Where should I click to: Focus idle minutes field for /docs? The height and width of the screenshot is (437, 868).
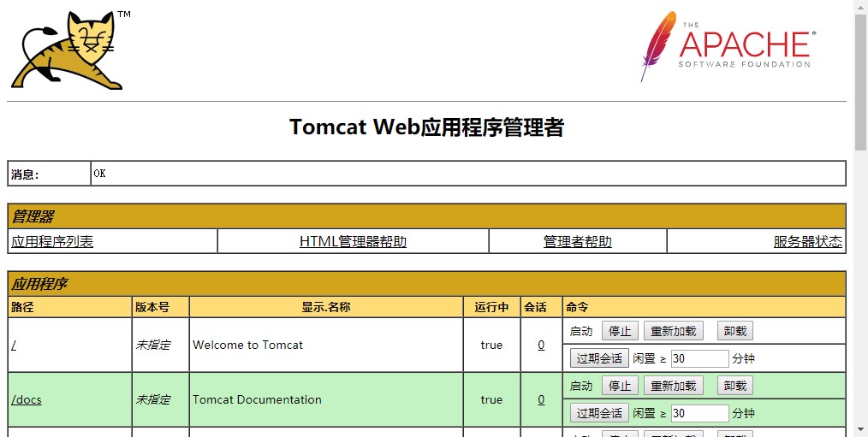coord(699,413)
